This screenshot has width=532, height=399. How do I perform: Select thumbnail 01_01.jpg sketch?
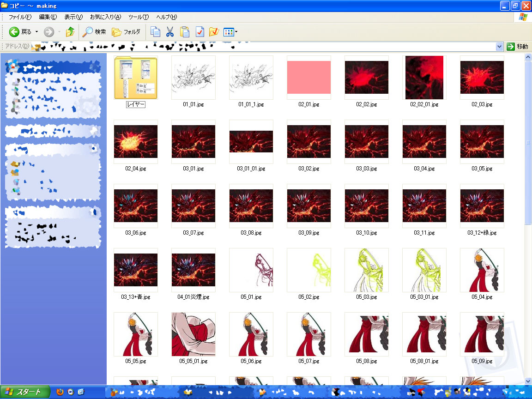tap(193, 78)
